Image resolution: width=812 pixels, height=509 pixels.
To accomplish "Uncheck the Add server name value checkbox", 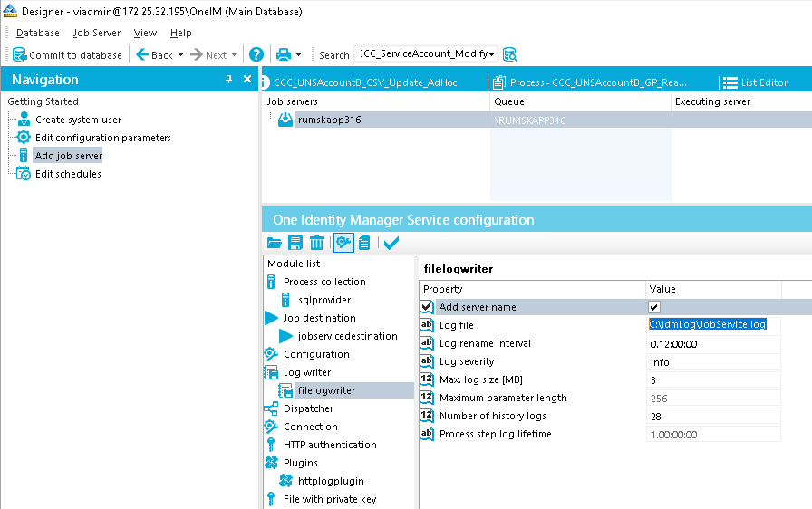I will 654,307.
